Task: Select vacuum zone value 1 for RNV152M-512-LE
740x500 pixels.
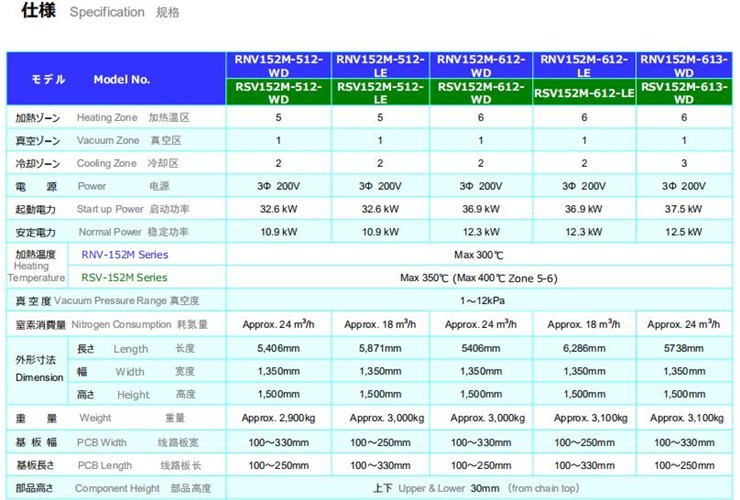Action: point(380,141)
